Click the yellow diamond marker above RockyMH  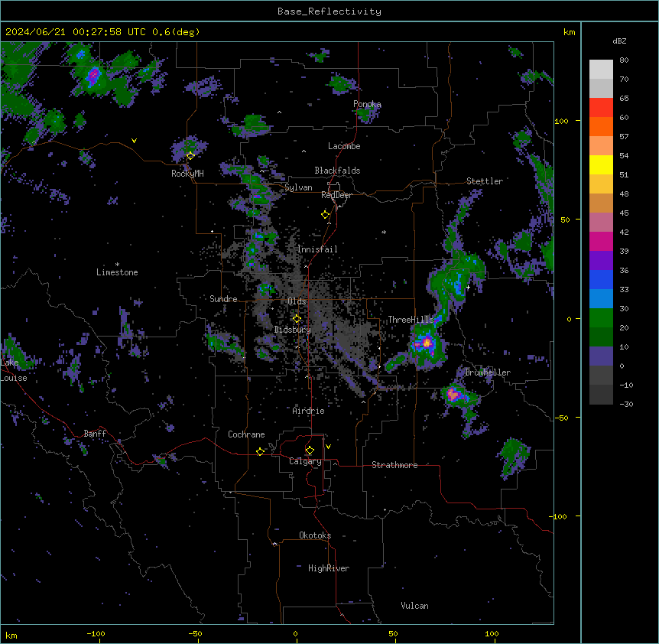190,156
